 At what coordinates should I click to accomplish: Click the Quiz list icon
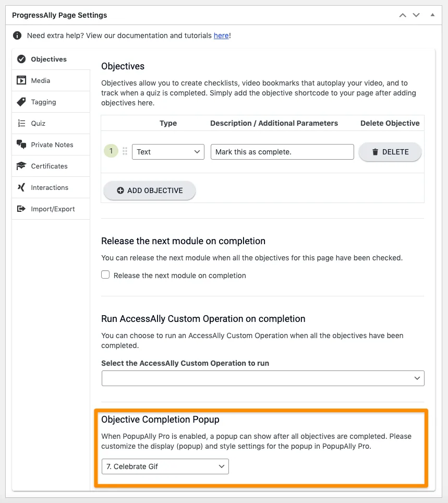coord(21,123)
